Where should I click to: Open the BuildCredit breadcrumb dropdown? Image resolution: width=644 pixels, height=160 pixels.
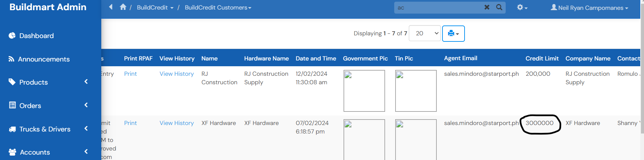click(155, 7)
